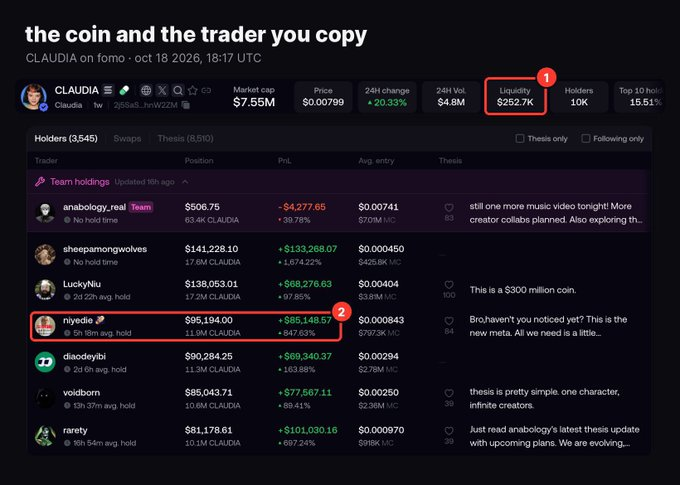Open voidborn's thesis 'thesis is pretty simple'

tap(545, 398)
